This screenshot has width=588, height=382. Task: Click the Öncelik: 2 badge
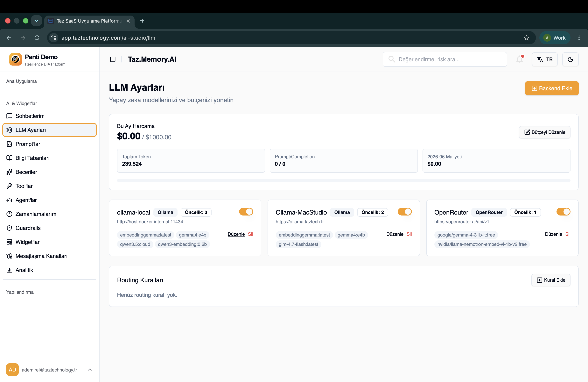(x=373, y=213)
